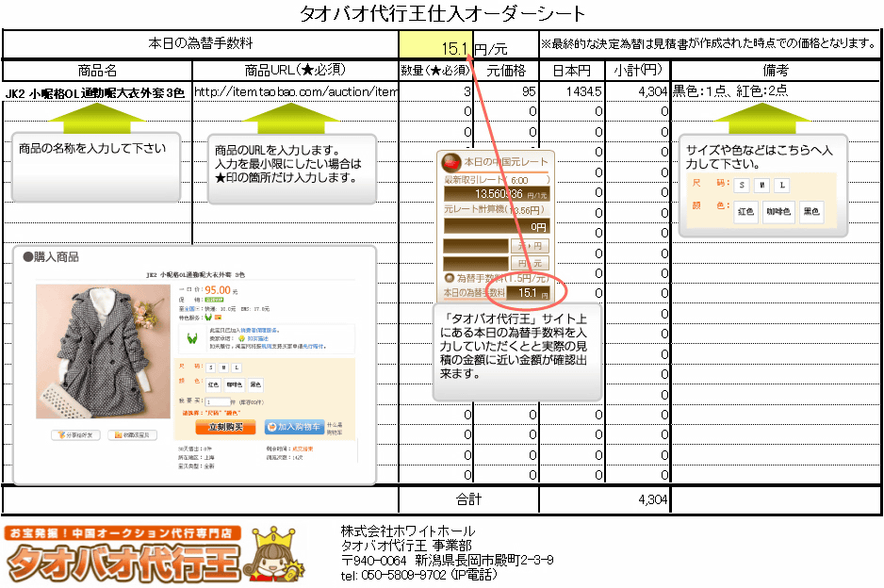Click the yen amount input beside 円▸元
The height and width of the screenshot is (588, 884).
point(476,263)
